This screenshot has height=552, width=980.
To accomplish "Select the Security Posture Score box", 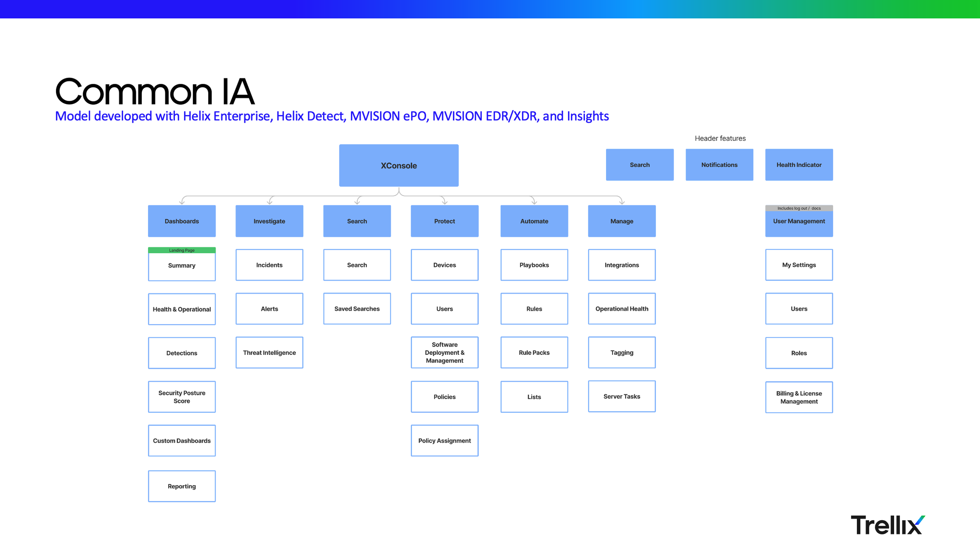I will 181,397.
